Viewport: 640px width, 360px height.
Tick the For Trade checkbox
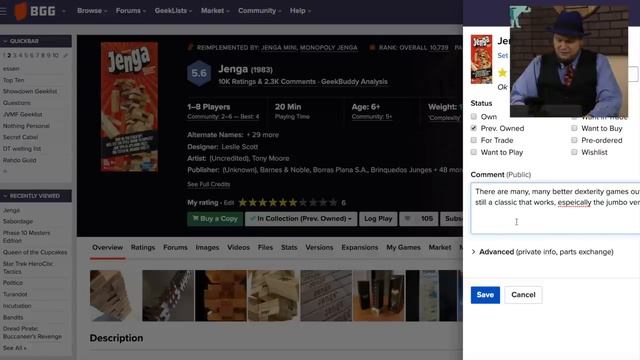pos(473,140)
